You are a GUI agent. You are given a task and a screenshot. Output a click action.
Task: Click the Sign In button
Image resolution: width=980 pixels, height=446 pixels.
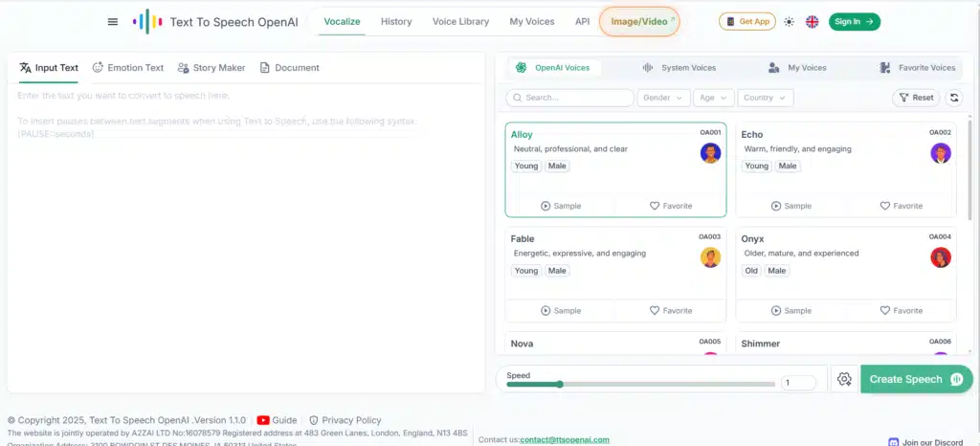tap(855, 21)
